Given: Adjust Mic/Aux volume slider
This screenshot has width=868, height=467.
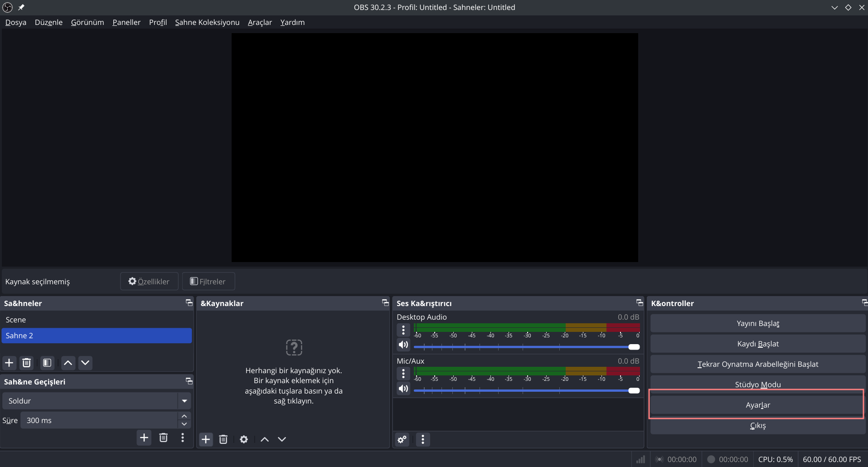Looking at the screenshot, I should pos(527,390).
